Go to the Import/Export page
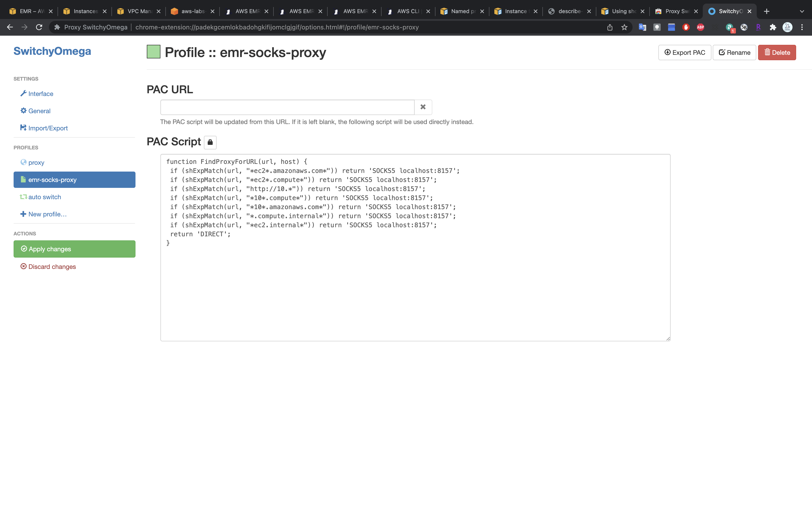The height and width of the screenshot is (507, 812). (48, 128)
